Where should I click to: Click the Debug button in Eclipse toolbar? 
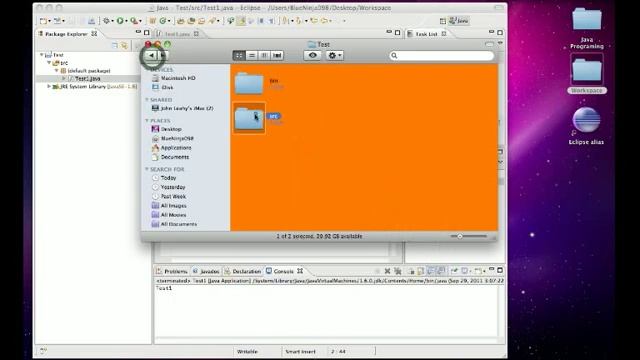[x=107, y=20]
